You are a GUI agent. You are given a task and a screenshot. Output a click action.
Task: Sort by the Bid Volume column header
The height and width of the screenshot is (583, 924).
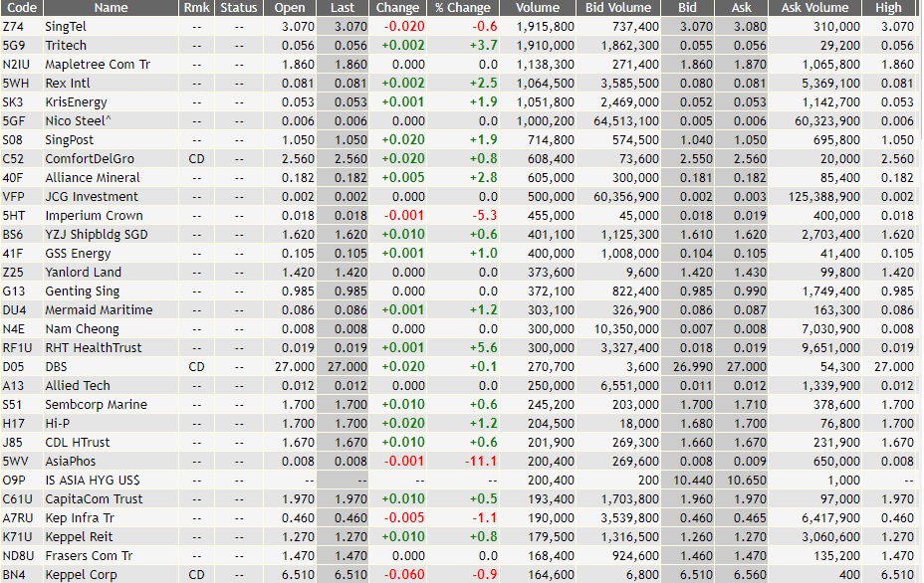click(x=618, y=8)
